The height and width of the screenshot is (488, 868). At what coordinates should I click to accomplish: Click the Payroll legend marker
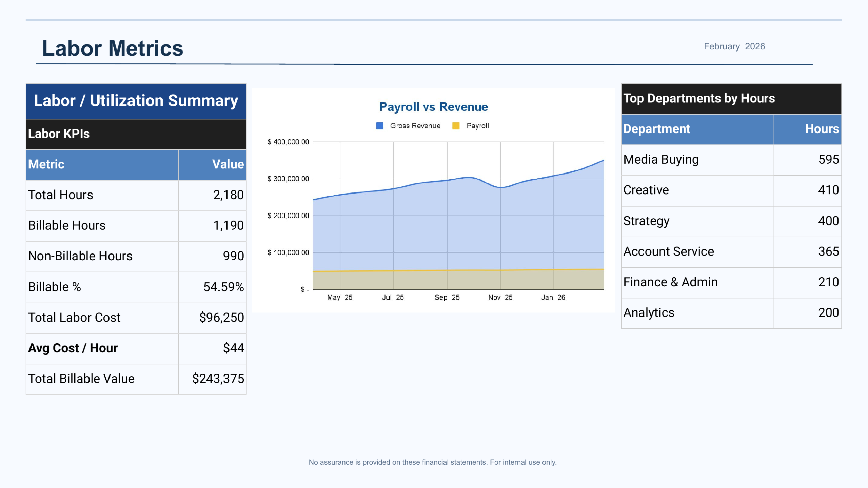point(456,126)
